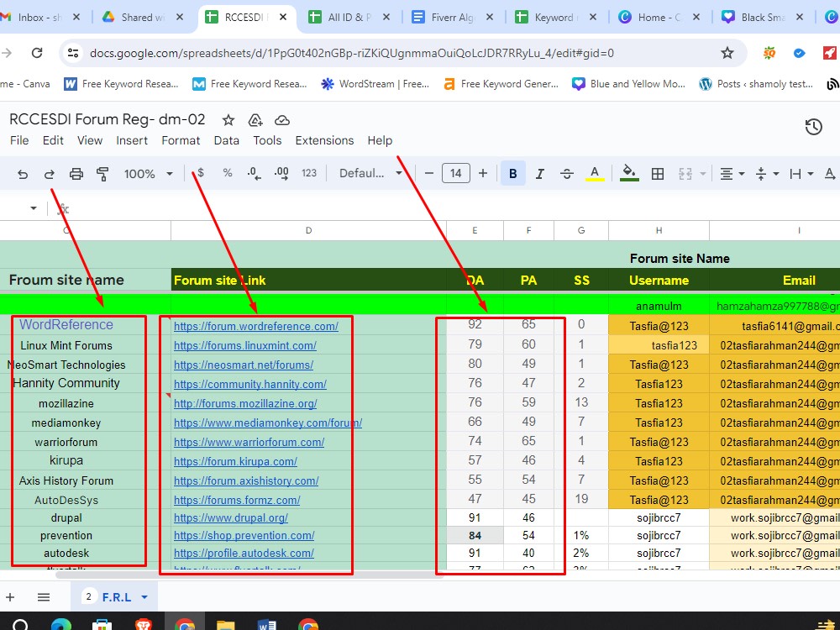The height and width of the screenshot is (630, 840).
Task: Open the View menu
Action: 90,140
